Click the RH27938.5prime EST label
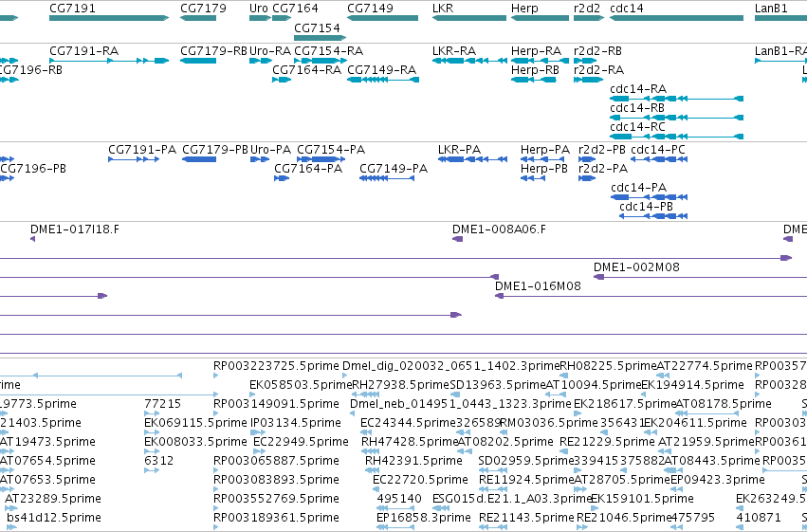 click(401, 385)
